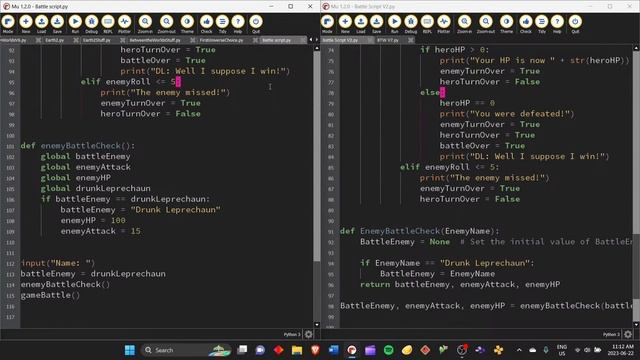
Task: Quit the left Mu window
Action: [256, 24]
